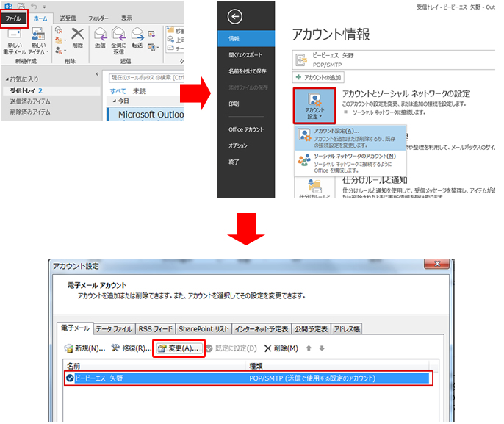The image size is (504, 424).
Task: Open the アカウント設定 dropdown button
Action: click(x=314, y=106)
